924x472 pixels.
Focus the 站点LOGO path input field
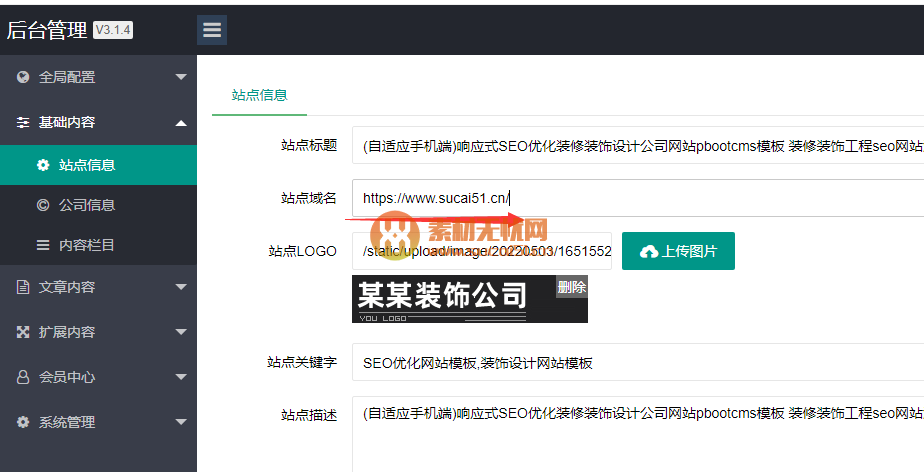pos(482,251)
